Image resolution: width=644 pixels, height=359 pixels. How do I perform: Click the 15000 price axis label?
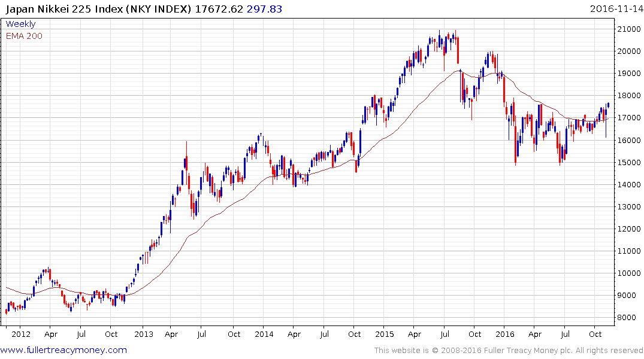coord(629,163)
